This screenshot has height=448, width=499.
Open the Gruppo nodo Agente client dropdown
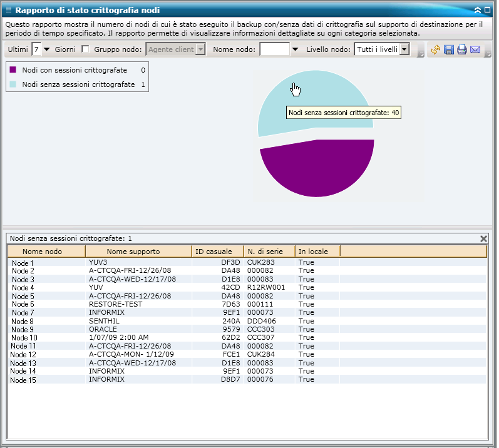point(200,49)
